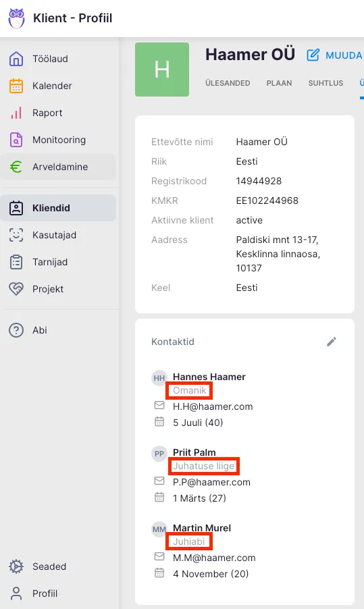Edit contacts with the pencil icon

tap(332, 342)
